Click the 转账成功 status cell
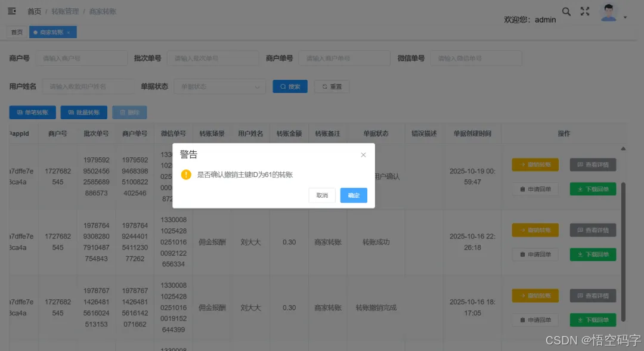644x351 pixels. pyautogui.click(x=376, y=242)
